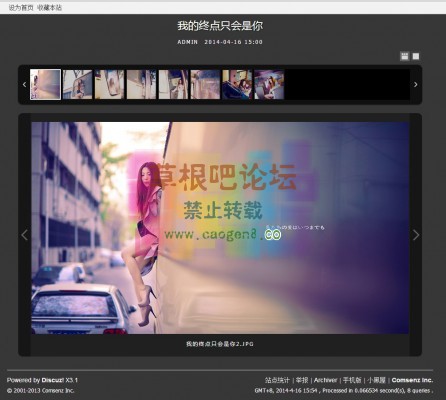
Task: Switch to single image view icon
Action: [x=416, y=56]
